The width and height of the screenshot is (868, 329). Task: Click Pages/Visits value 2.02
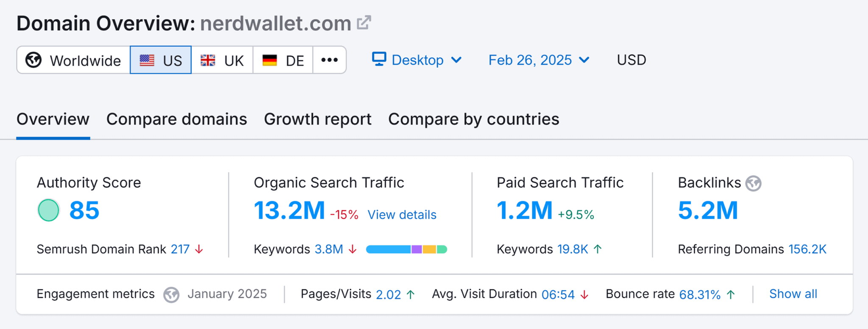[x=388, y=294]
